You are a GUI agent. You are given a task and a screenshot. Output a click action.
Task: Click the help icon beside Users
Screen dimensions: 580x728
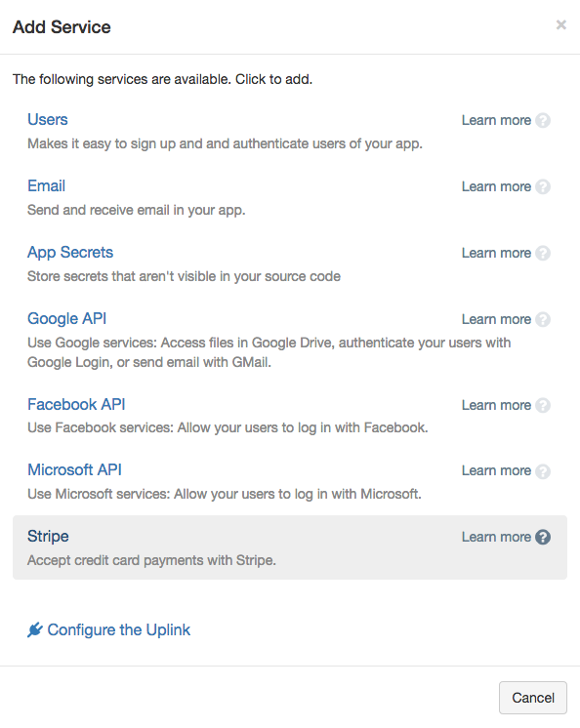[542, 120]
